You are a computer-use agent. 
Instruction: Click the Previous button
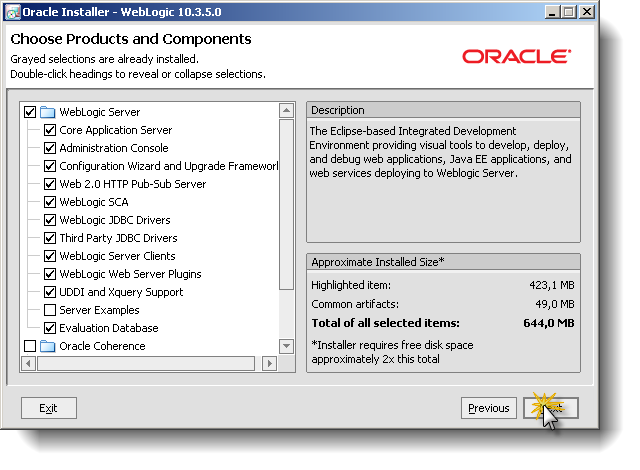(x=489, y=408)
